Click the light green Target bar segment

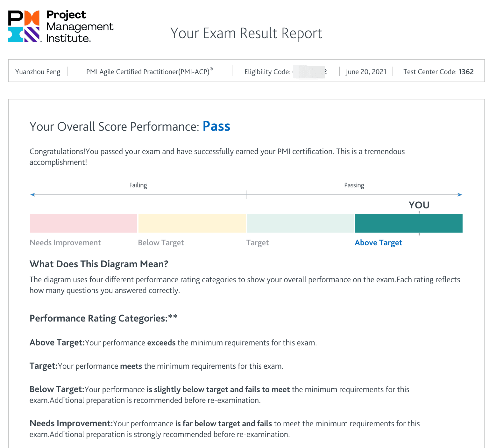click(x=300, y=223)
